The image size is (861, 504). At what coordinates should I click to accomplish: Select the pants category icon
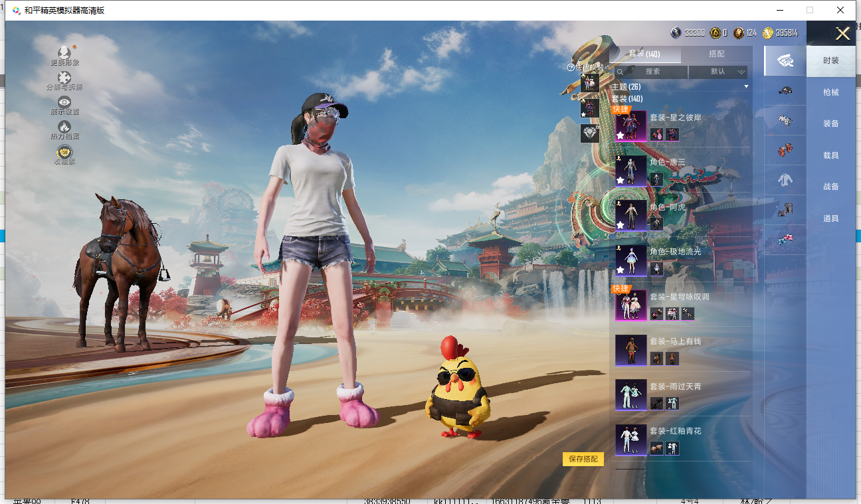(x=785, y=210)
